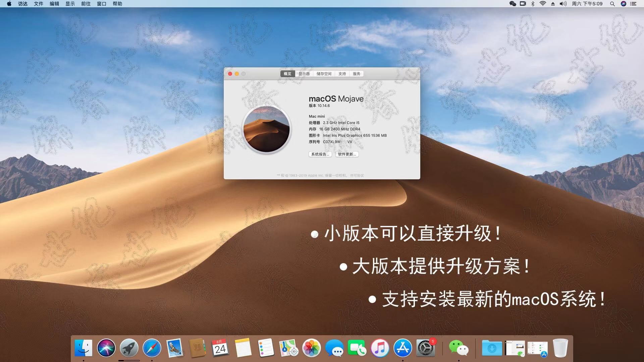The height and width of the screenshot is (362, 644).
Task: Open Maps app in Dock
Action: [289, 348]
